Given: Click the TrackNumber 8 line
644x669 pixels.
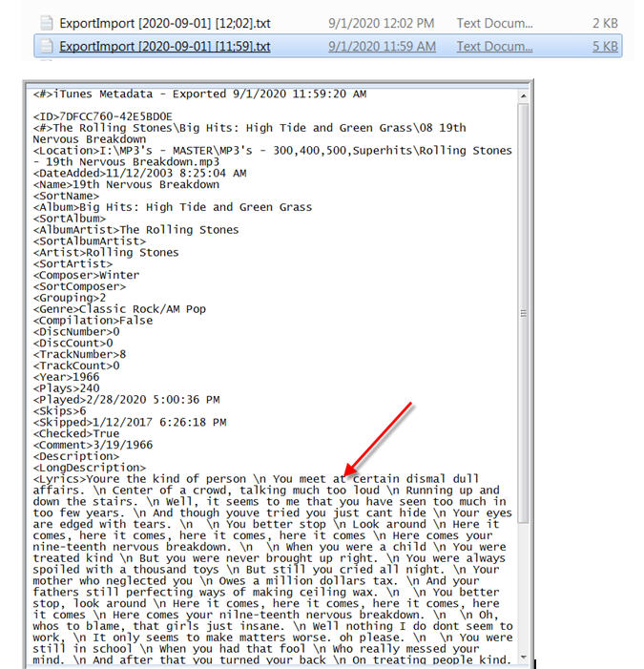Looking at the screenshot, I should point(80,354).
